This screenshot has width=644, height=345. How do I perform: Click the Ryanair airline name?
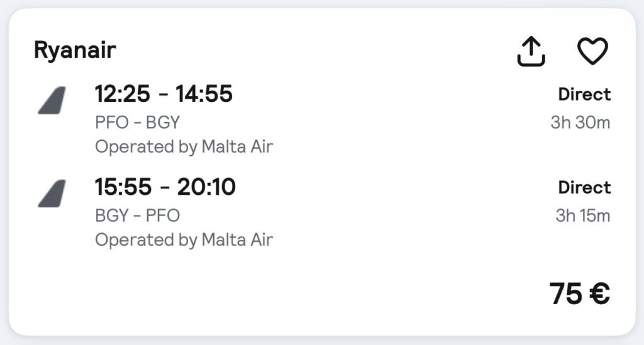[x=75, y=50]
